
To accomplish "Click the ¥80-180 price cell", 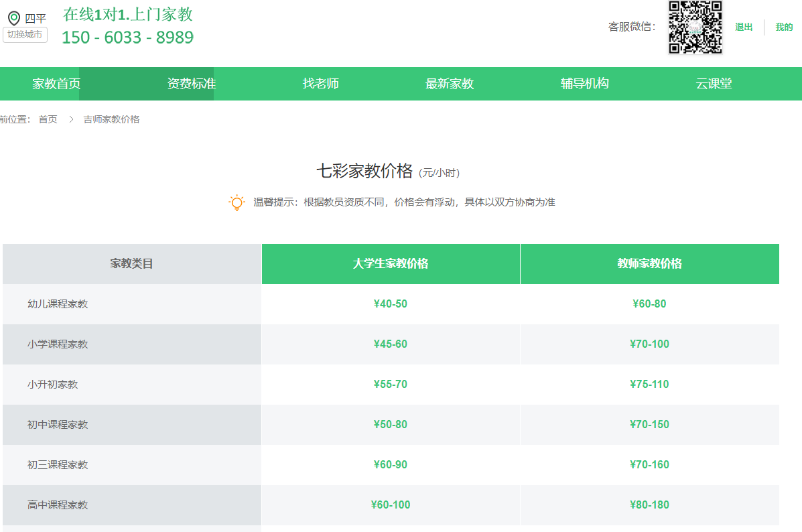I will coord(650,505).
